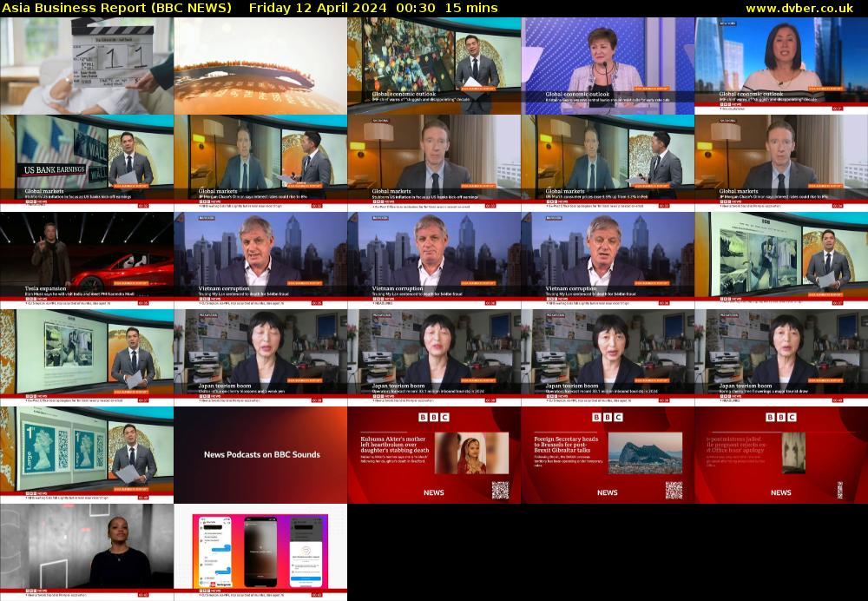Image resolution: width=868 pixels, height=601 pixels.
Task: Click the BBC logo above the Kulsuma Akter headline
Action: (433, 418)
